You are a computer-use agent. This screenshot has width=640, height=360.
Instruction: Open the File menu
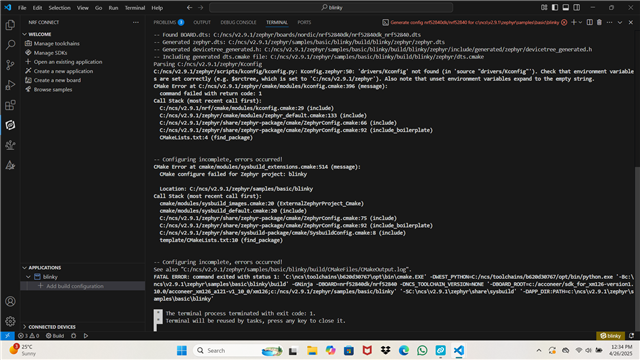[x=22, y=8]
